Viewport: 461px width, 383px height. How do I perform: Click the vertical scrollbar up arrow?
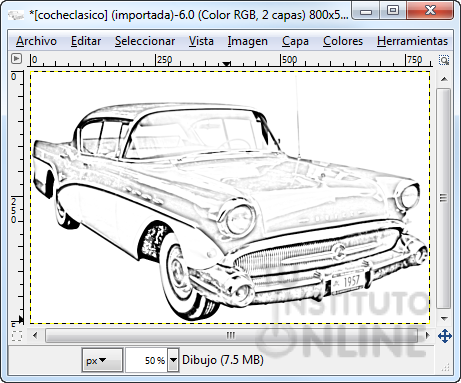point(444,79)
